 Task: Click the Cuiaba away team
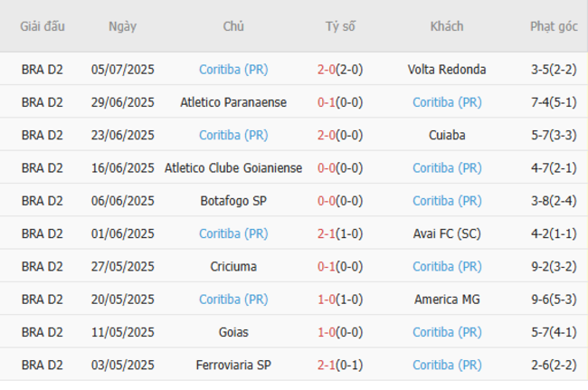[447, 135]
